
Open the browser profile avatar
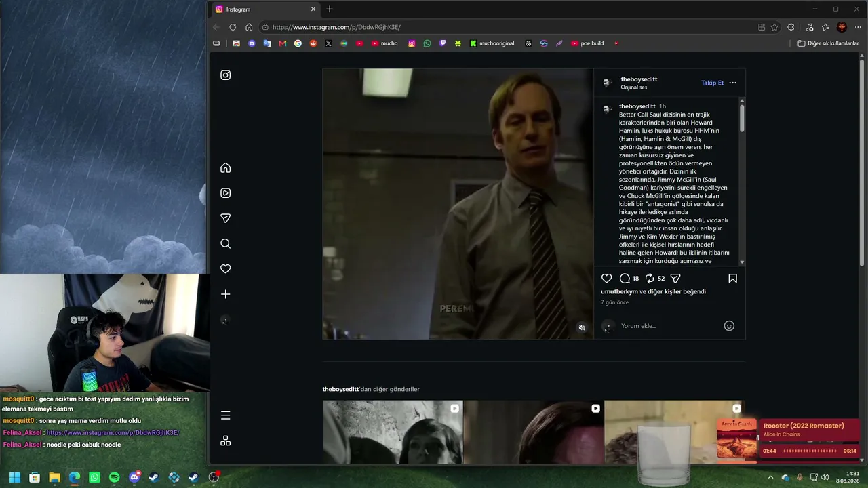[842, 27]
